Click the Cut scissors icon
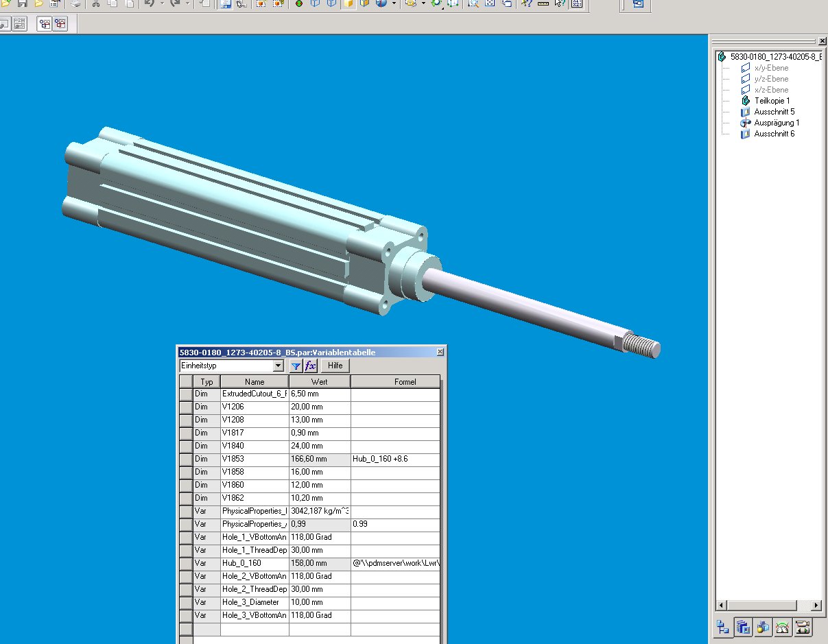This screenshot has width=828, height=644. coord(95,3)
